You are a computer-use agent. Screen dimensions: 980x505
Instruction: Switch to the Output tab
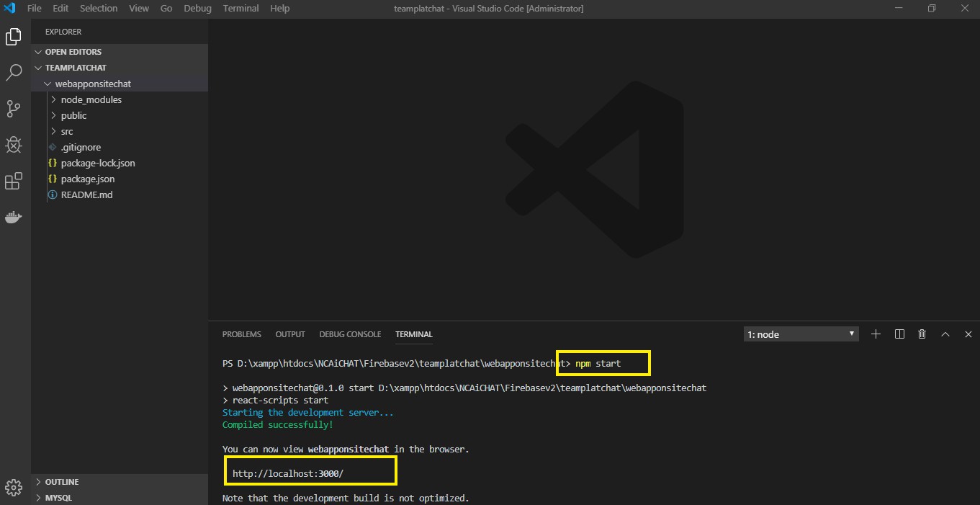coord(290,334)
